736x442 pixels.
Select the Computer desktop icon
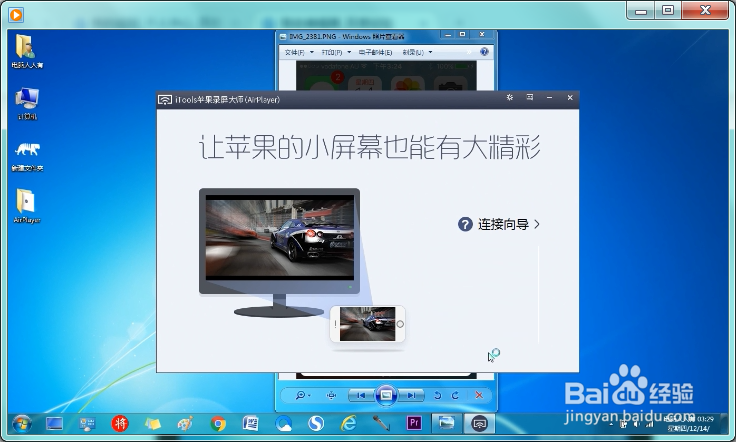tap(27, 104)
